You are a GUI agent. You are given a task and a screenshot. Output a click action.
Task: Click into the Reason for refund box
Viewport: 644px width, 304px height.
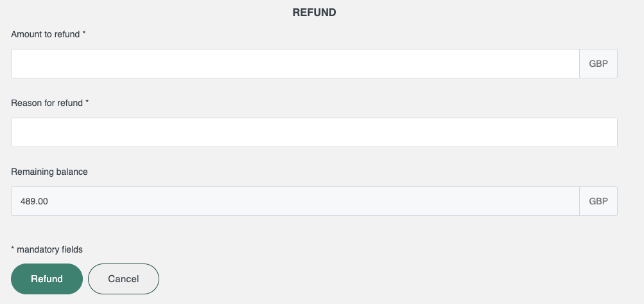point(314,132)
